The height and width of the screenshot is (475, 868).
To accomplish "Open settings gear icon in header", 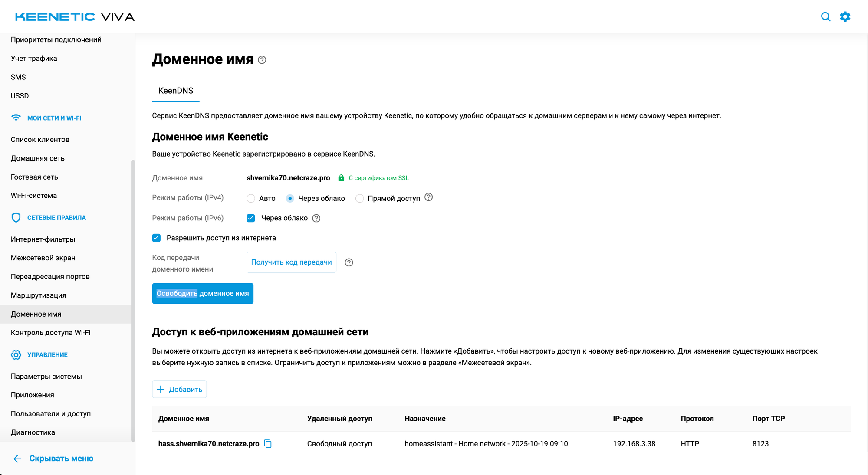I will coord(845,17).
